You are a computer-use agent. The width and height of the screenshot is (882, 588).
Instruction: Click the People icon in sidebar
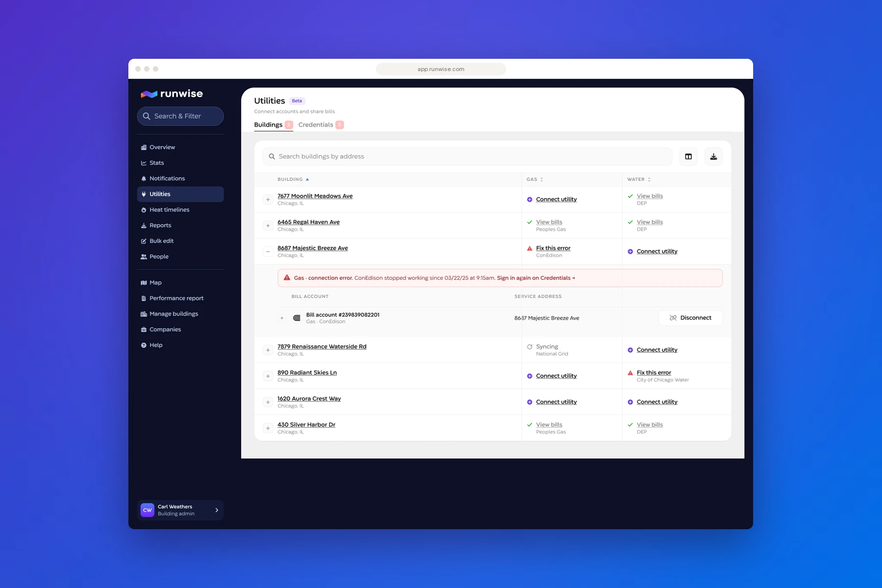coord(144,257)
